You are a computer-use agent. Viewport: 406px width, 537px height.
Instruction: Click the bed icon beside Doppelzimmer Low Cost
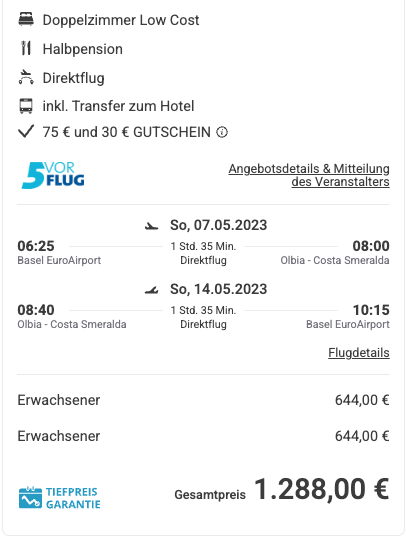[x=26, y=19]
